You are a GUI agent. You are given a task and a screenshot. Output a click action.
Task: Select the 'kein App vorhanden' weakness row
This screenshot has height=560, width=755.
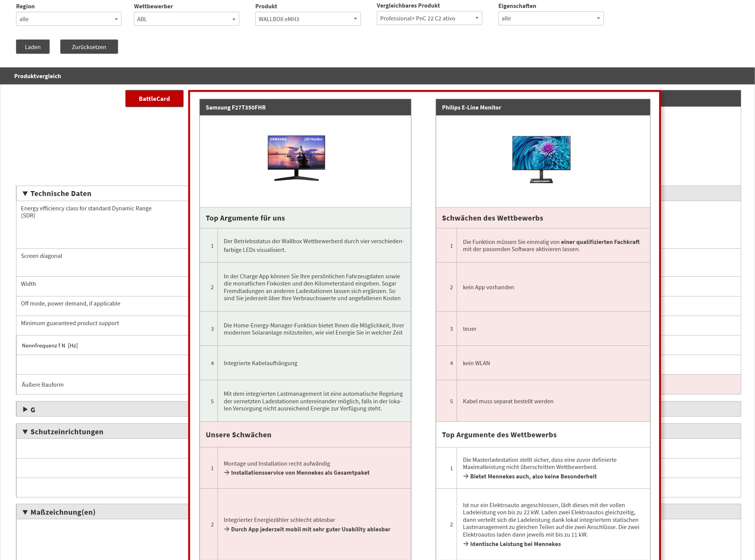pyautogui.click(x=543, y=287)
